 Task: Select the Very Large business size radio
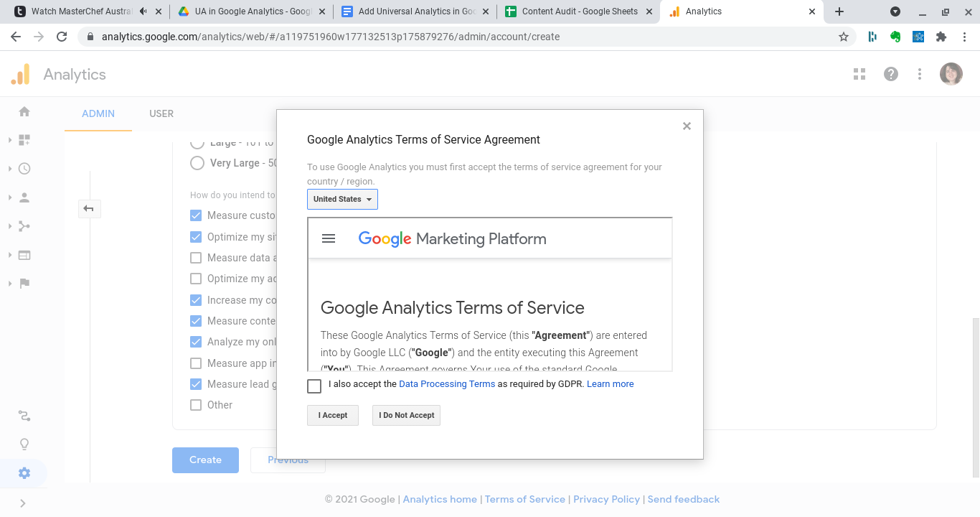click(197, 163)
